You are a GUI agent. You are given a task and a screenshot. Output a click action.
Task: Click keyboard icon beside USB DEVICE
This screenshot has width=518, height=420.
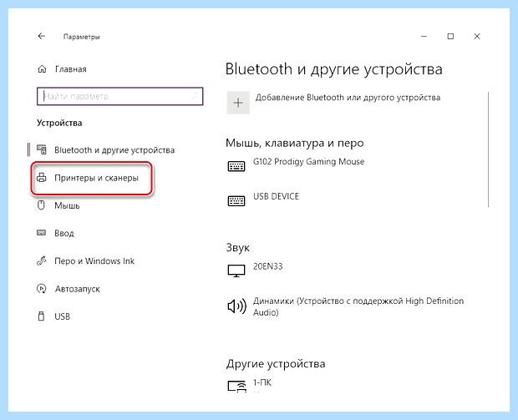pyautogui.click(x=236, y=200)
